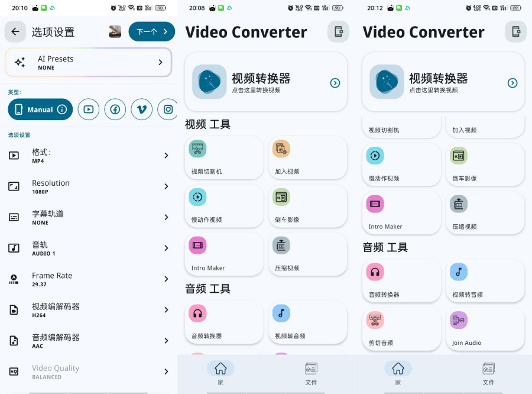Open the Resolution 1080P setting

point(89,186)
